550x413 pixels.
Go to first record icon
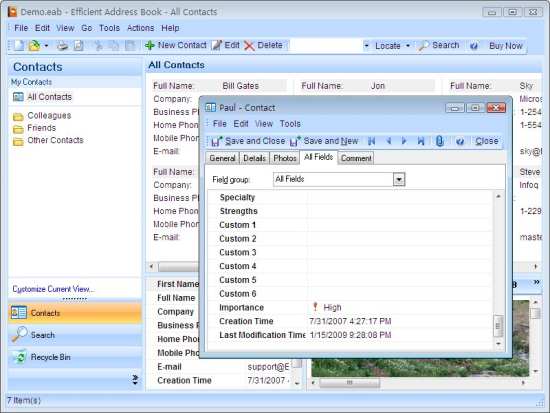tap(371, 141)
